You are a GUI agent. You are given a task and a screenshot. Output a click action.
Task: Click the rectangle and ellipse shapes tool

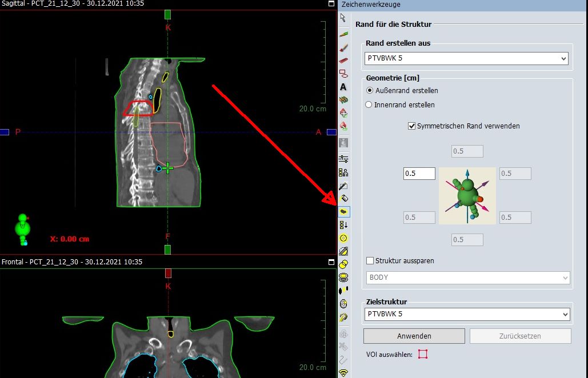[343, 74]
